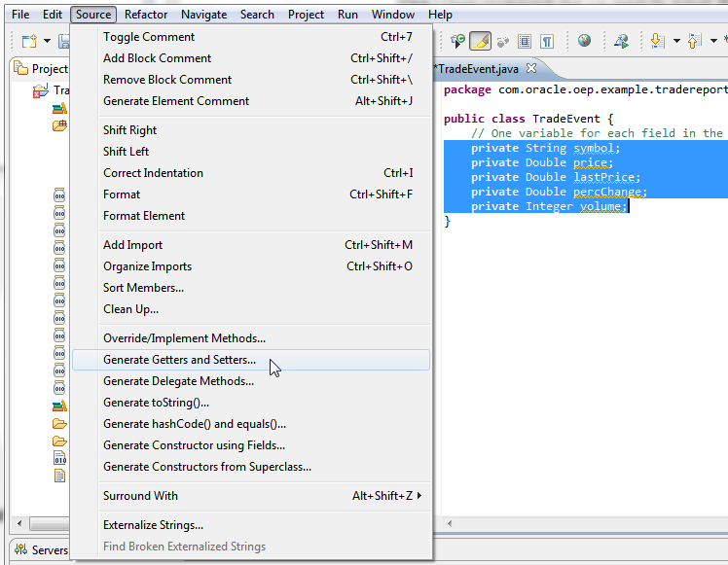Click the Project Explorer horizontal scrollbar thumb
Image resolution: width=728 pixels, height=565 pixels.
click(x=50, y=524)
